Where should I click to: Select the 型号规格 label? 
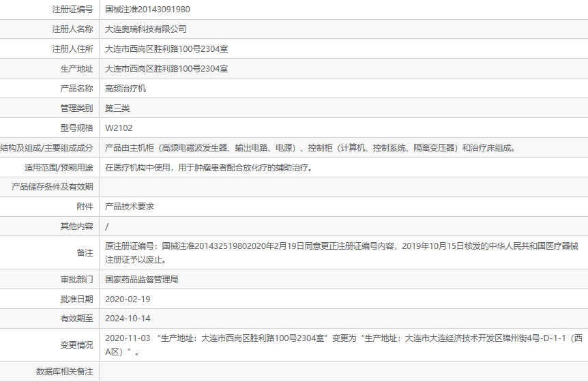tap(76, 128)
